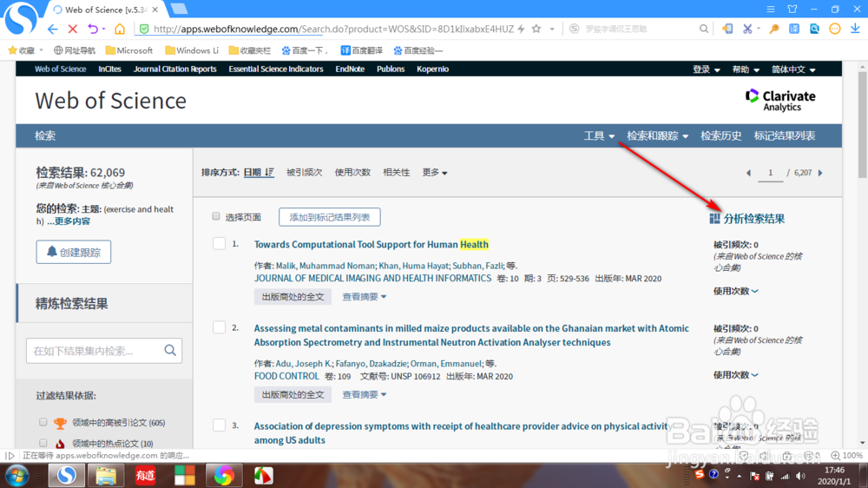Open the browser main menu hamburger icon

771,9
